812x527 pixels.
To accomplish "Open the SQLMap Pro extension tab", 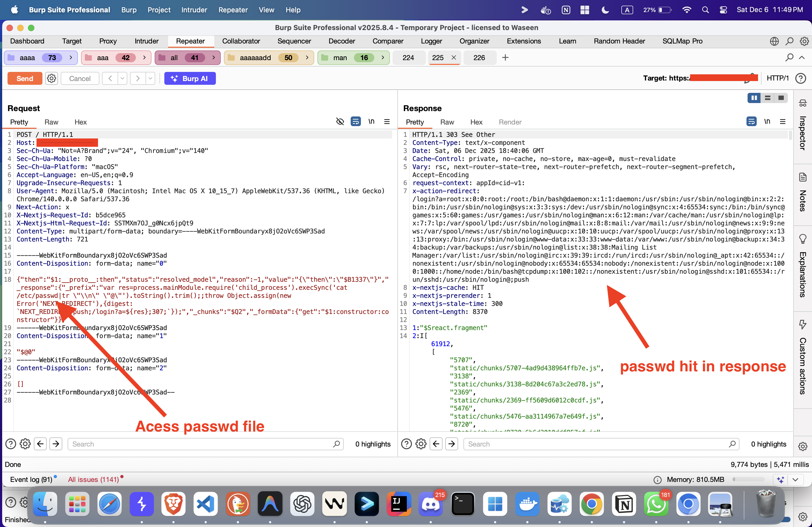I will tap(682, 41).
